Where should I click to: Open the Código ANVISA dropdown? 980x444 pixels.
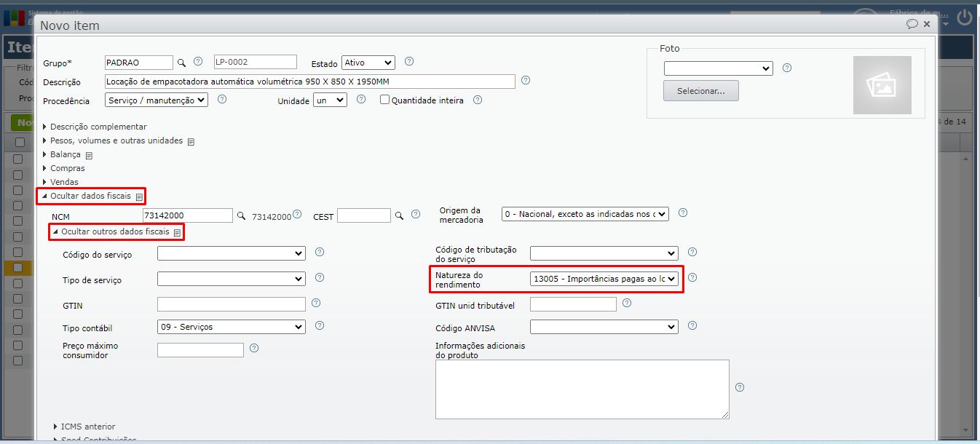pos(604,327)
